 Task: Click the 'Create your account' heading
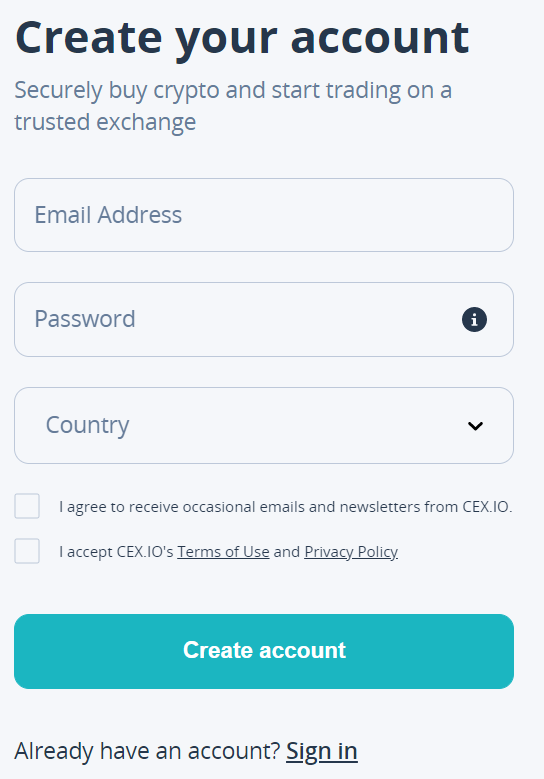[x=242, y=39]
